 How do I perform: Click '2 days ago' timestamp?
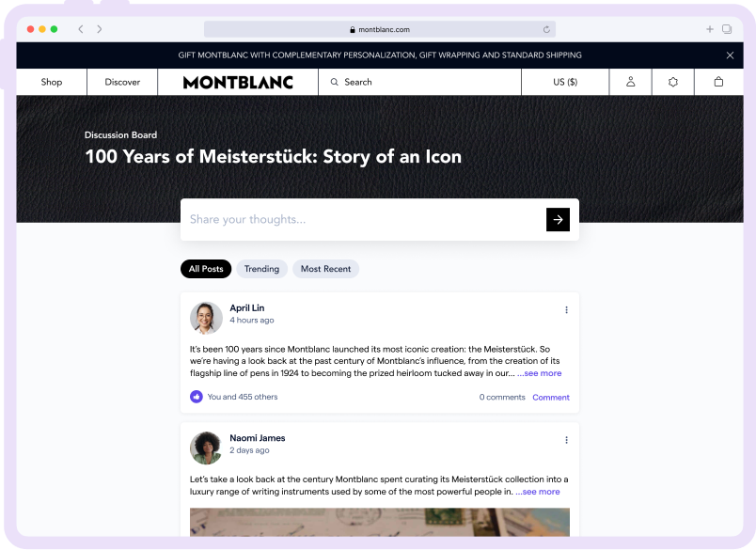coord(249,450)
